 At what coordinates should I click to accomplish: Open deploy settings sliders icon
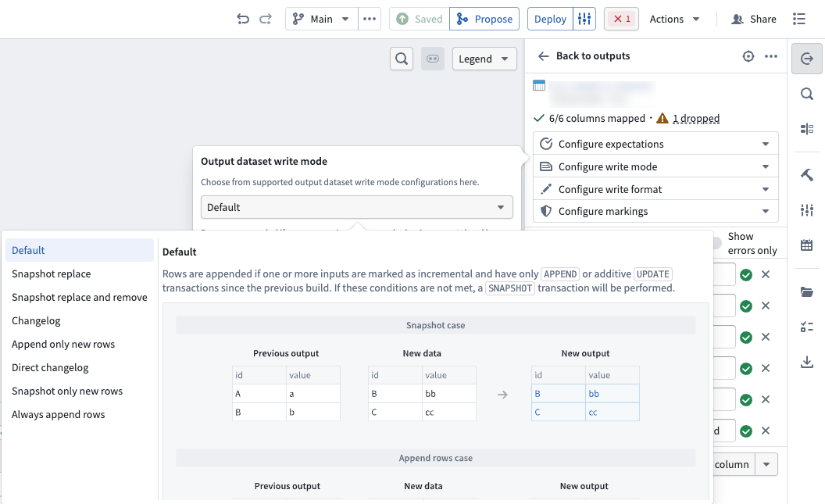[584, 19]
